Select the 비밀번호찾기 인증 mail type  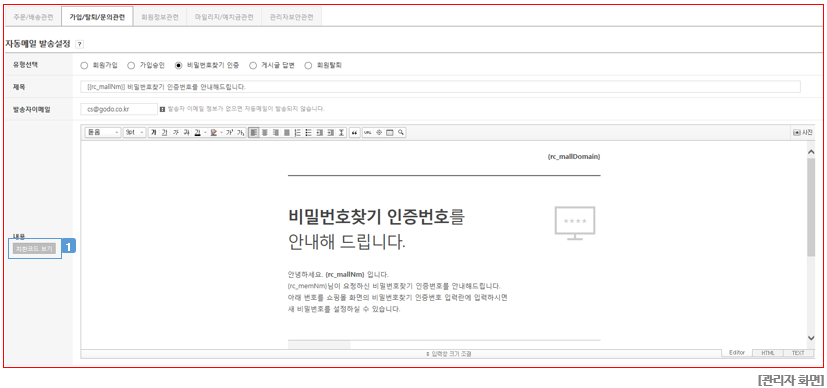coord(178,66)
